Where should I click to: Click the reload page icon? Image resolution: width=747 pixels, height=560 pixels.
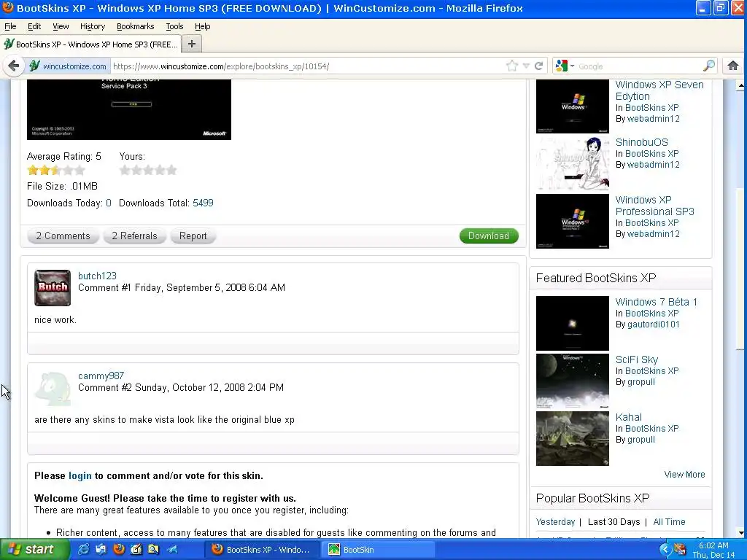click(x=539, y=66)
